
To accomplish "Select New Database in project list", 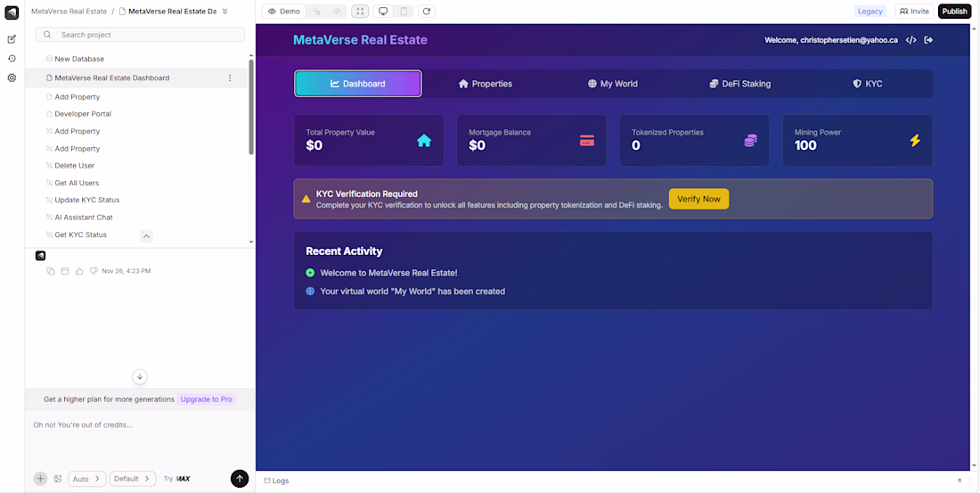I will [79, 59].
